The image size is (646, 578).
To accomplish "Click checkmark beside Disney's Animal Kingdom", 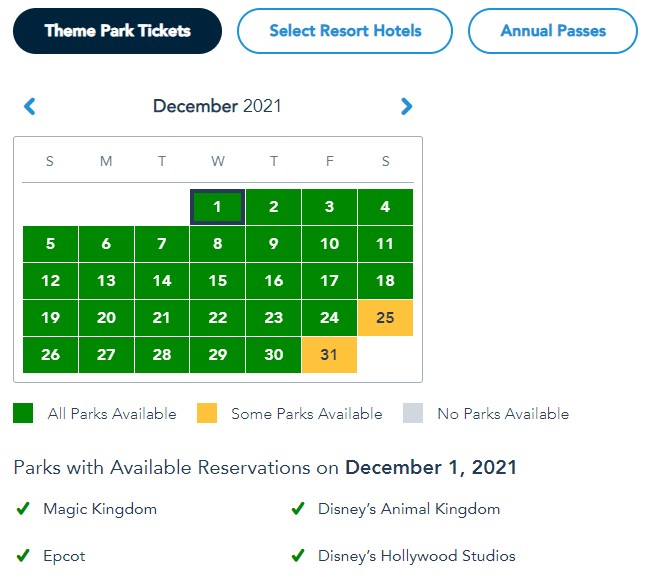I will tap(298, 509).
